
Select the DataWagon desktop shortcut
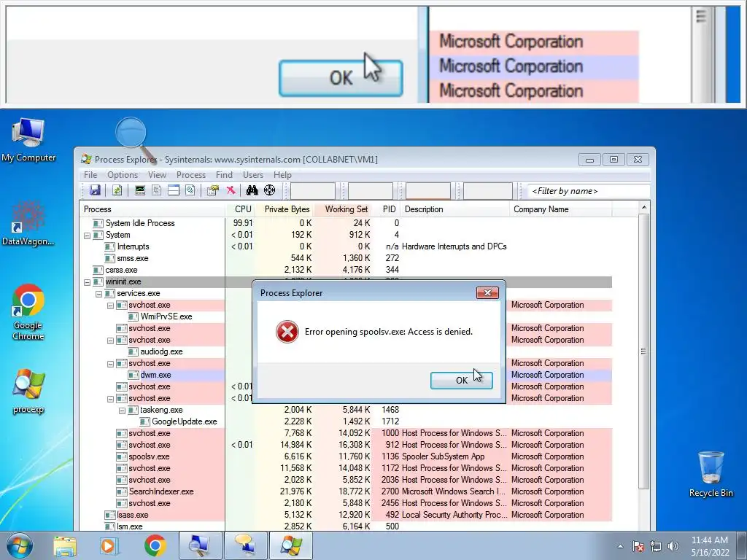click(x=28, y=224)
